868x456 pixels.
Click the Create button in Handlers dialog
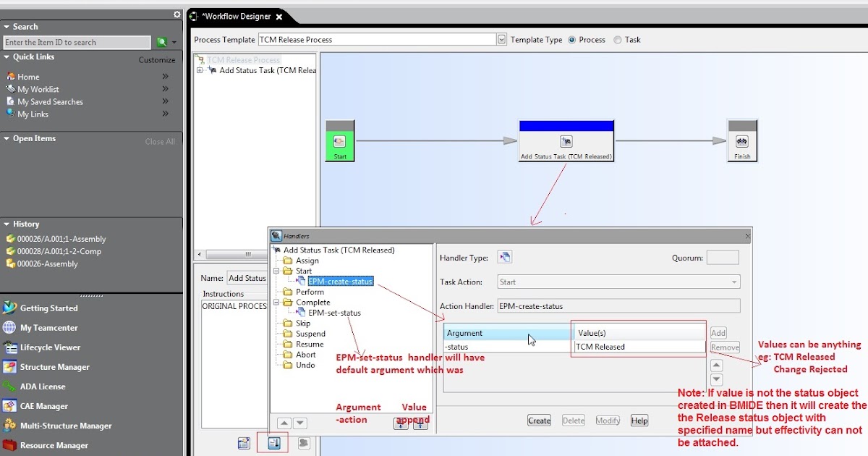click(539, 420)
